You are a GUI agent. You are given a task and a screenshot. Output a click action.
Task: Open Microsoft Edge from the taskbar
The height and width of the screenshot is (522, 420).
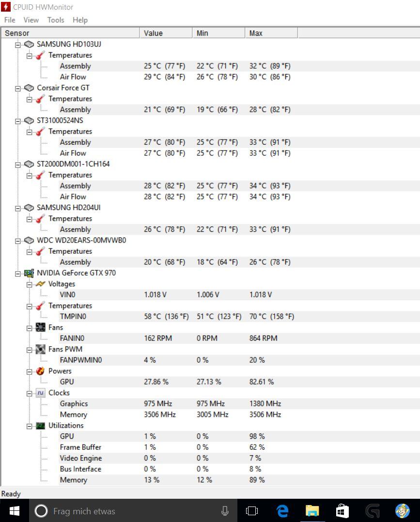pos(282,511)
